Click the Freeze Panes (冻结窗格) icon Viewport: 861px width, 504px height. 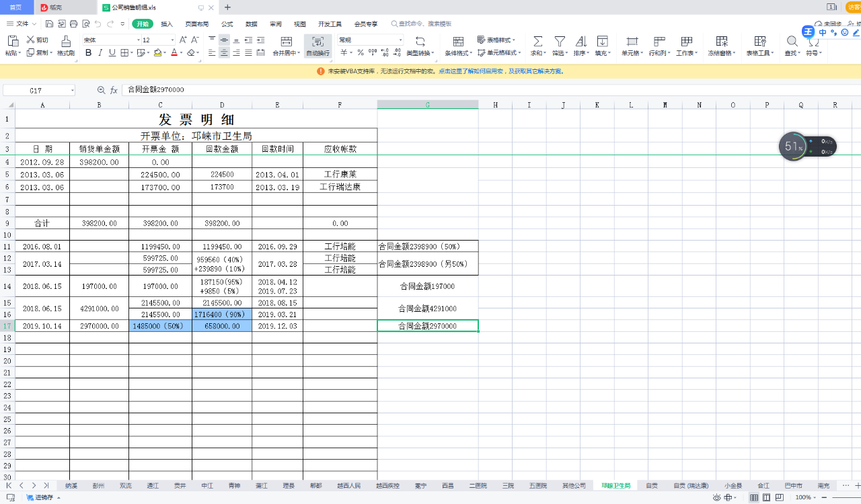click(721, 42)
